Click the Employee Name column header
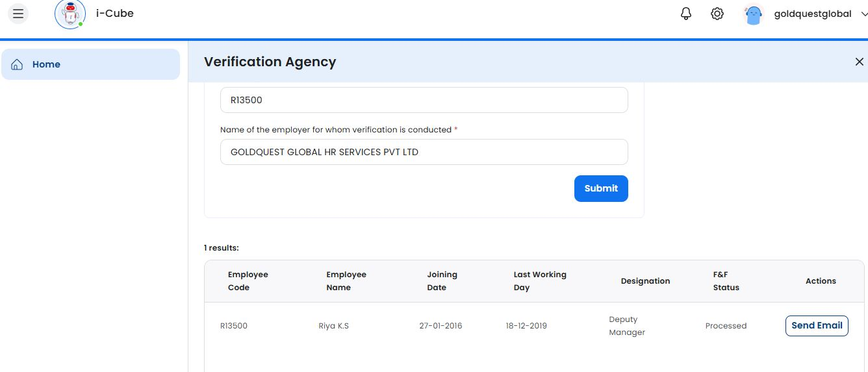Screen dimensions: 868x372 coord(346,281)
